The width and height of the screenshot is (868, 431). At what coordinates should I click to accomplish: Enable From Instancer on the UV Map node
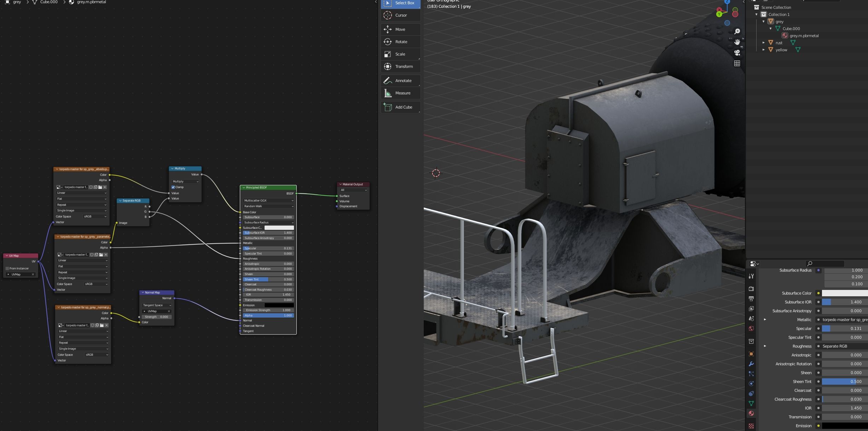pyautogui.click(x=7, y=268)
